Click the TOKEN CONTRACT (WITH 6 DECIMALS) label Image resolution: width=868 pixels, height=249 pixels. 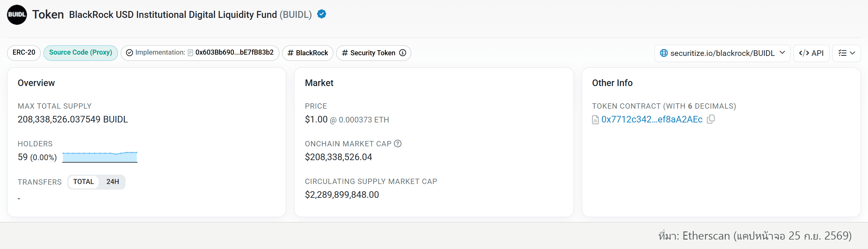tap(664, 106)
